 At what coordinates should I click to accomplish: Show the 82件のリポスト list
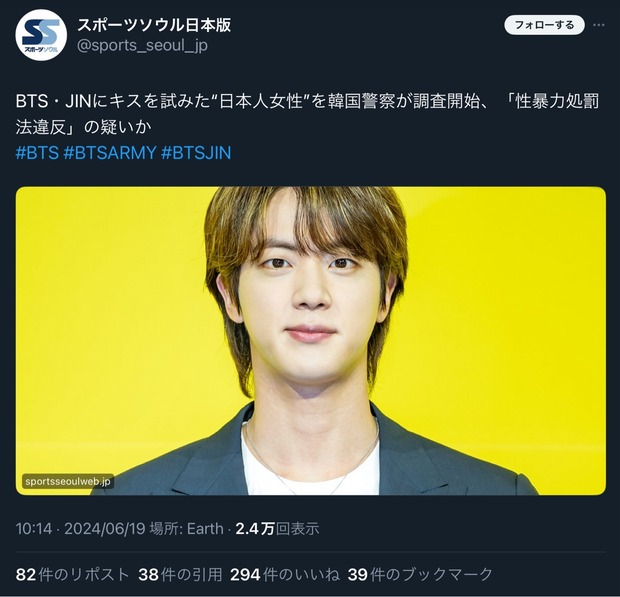pyautogui.click(x=72, y=574)
